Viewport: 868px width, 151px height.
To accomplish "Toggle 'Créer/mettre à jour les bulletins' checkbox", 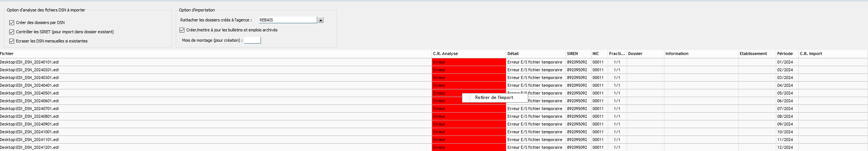I will click(x=182, y=30).
